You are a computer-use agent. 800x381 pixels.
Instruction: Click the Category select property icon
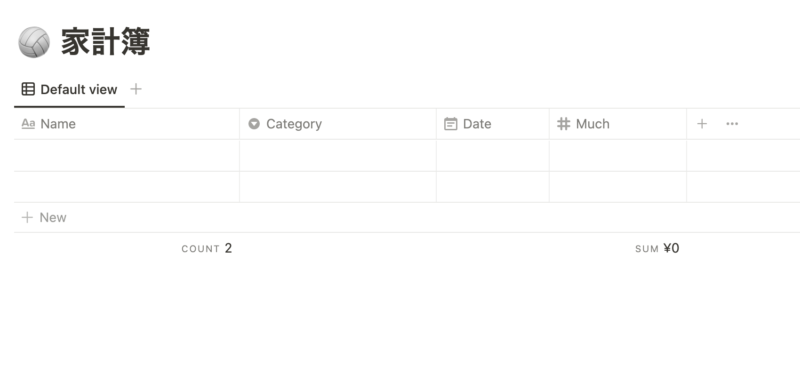click(254, 124)
